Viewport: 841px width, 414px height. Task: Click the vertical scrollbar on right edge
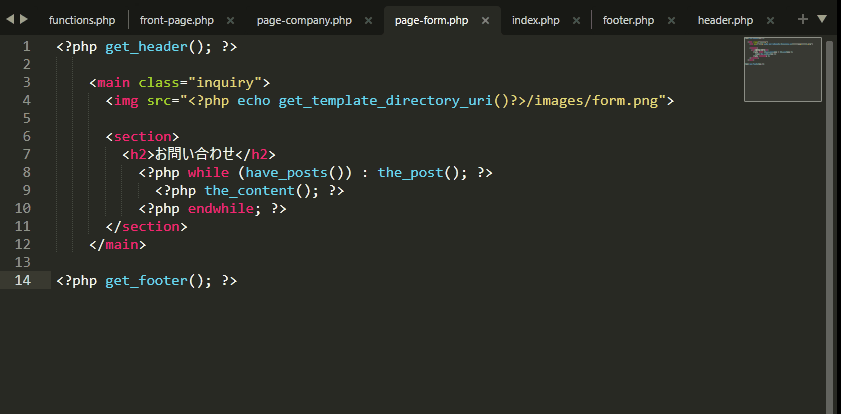(830, 225)
